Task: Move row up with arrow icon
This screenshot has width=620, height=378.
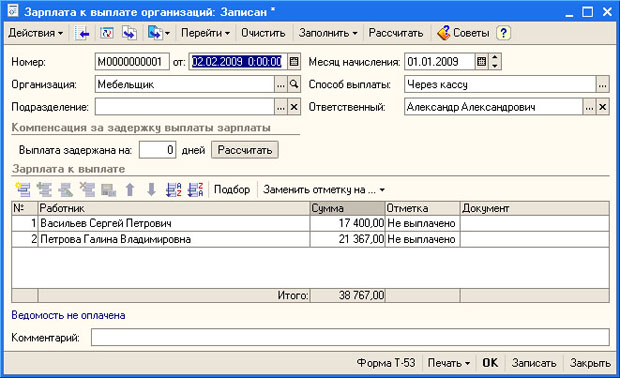Action: [130, 189]
